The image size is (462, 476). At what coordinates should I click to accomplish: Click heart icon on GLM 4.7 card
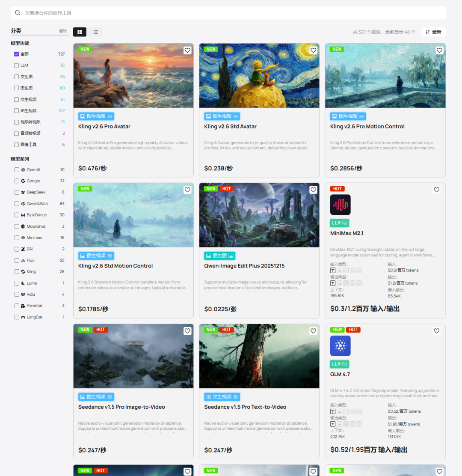point(436,331)
